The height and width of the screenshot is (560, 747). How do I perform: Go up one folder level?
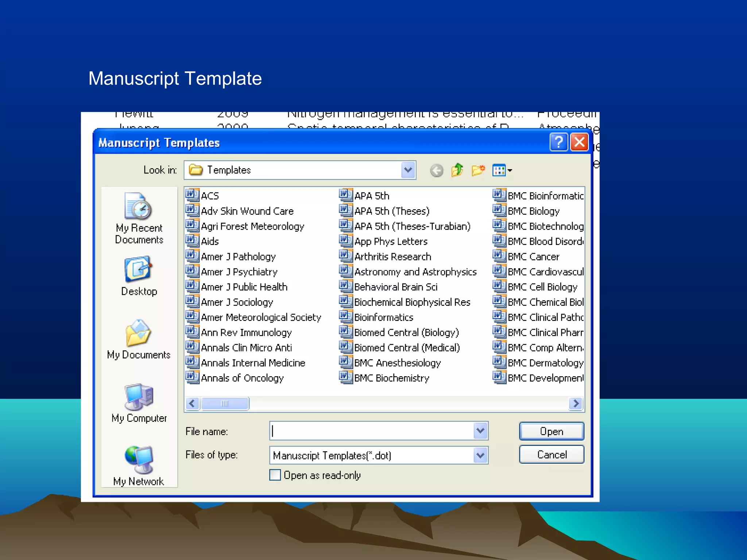pos(457,170)
